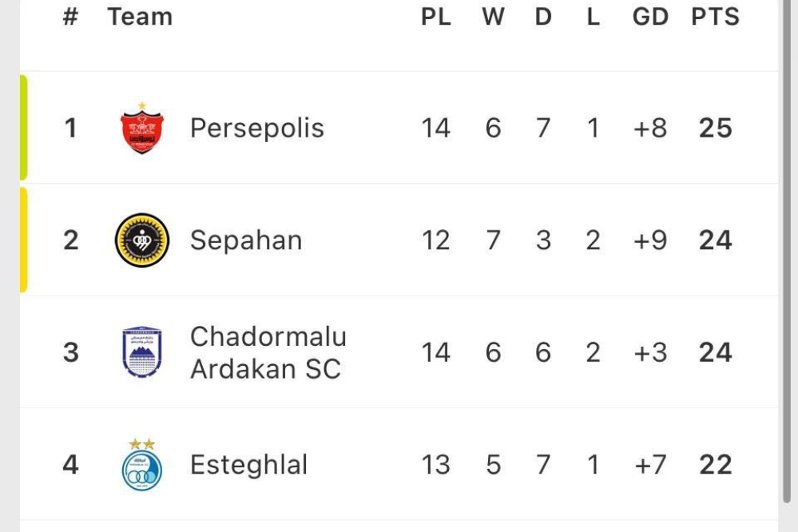Open the Sepahan team page link
Image resolution: width=798 pixels, height=532 pixels.
tap(245, 240)
